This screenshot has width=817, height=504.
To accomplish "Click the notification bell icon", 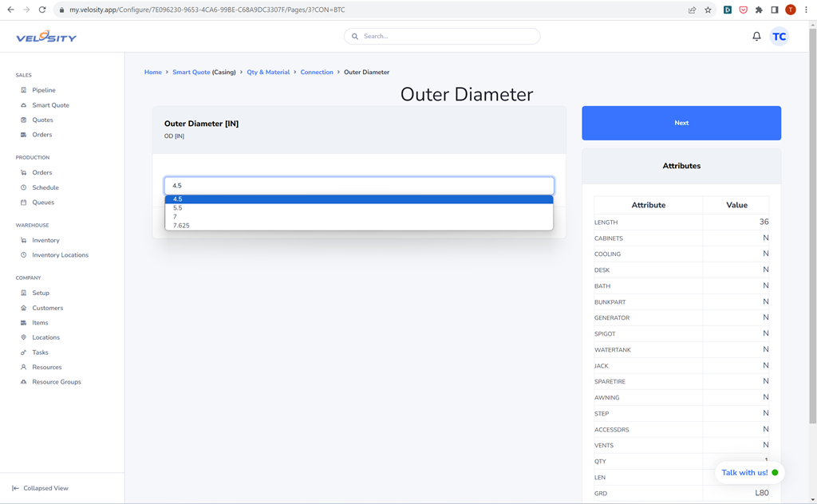I will 756,37.
